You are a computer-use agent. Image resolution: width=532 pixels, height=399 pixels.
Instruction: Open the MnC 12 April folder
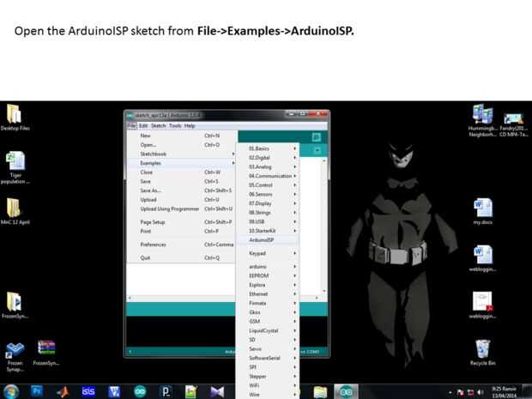[15, 211]
